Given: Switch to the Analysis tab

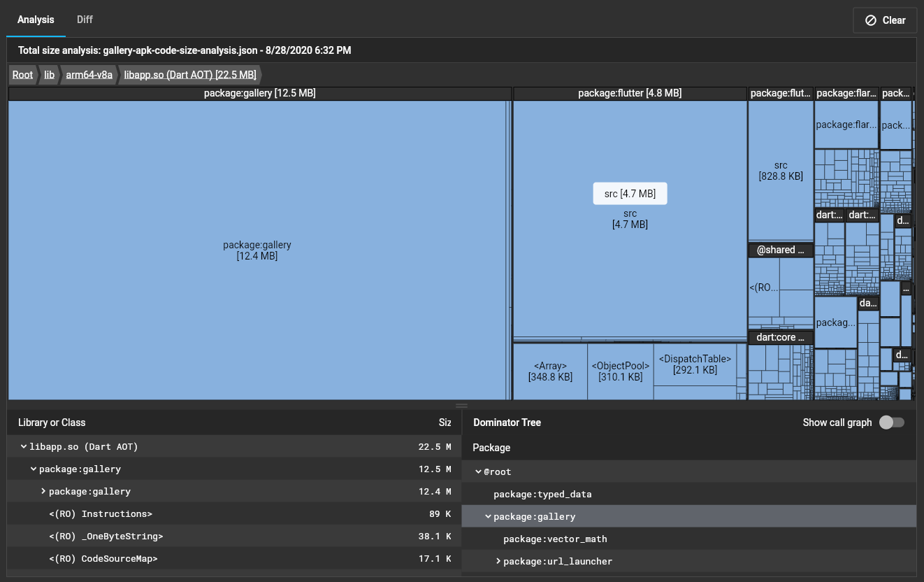Looking at the screenshot, I should tap(36, 20).
